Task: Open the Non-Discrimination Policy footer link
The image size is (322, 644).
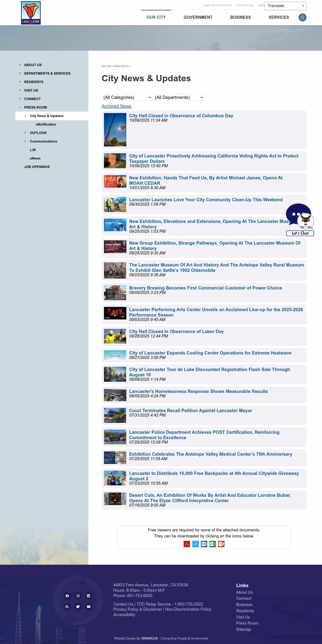Action: pos(188,609)
